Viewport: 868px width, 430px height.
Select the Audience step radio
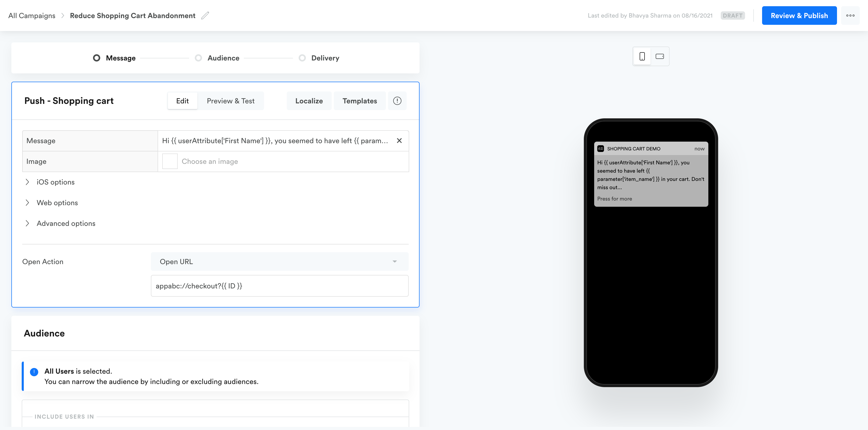coord(198,58)
